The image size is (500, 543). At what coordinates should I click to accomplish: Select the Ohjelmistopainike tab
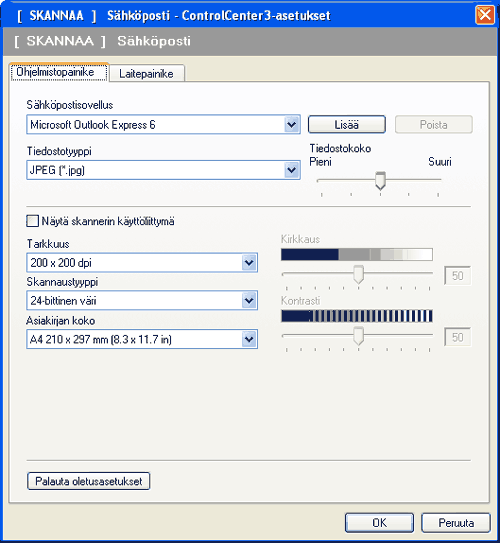point(55,72)
